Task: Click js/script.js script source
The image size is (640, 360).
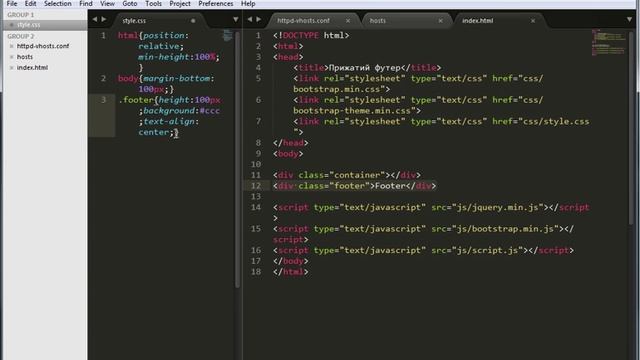Action: 487,250
